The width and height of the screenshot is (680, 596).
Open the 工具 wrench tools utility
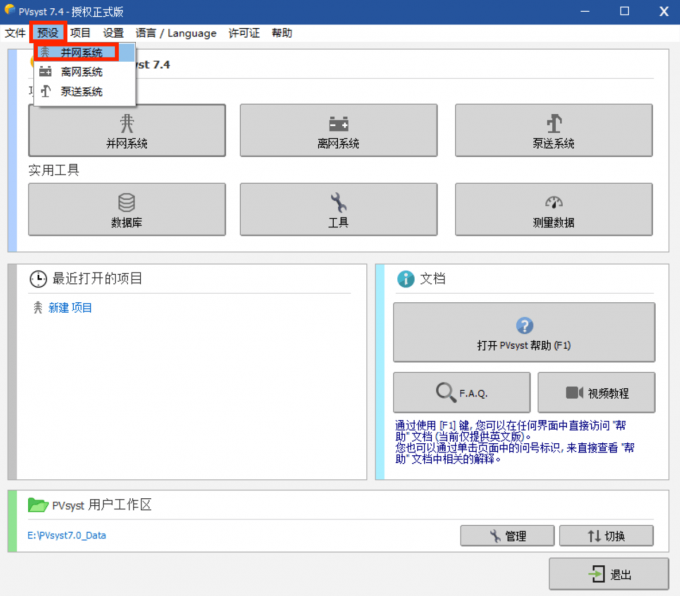point(338,209)
